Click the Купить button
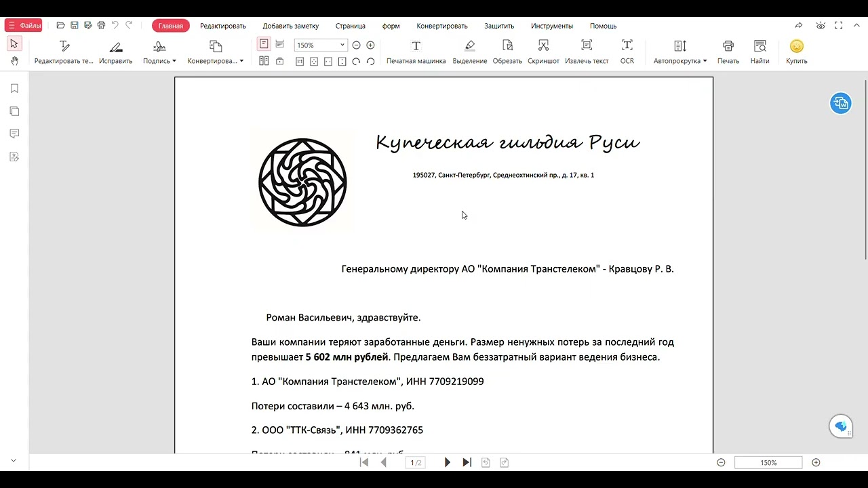The width and height of the screenshot is (868, 488). click(797, 53)
